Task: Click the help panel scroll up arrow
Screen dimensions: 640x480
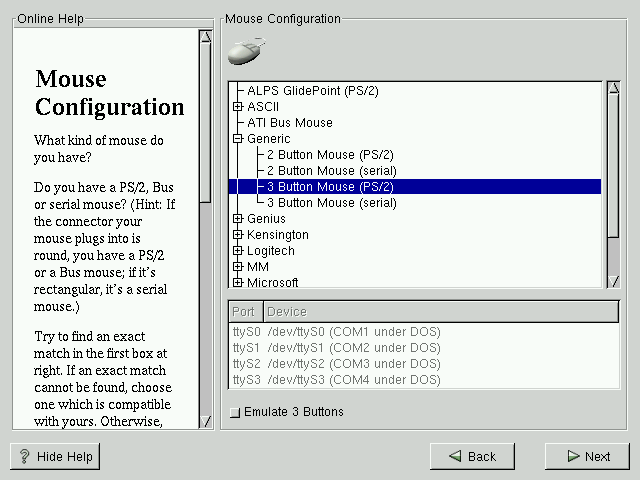Action: coord(205,37)
